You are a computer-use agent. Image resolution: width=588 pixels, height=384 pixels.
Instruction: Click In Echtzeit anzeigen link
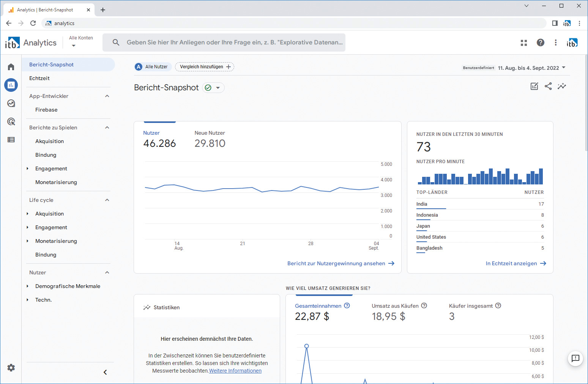pyautogui.click(x=516, y=263)
